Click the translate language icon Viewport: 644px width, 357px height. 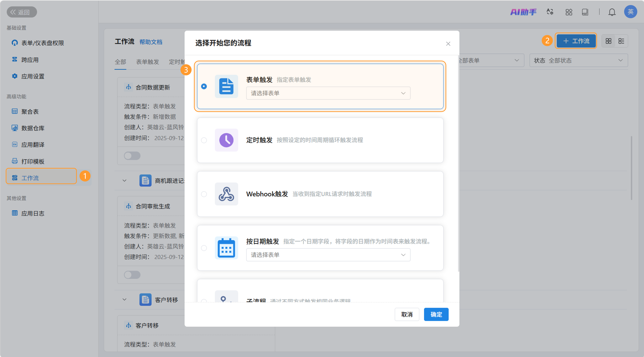[x=549, y=12]
